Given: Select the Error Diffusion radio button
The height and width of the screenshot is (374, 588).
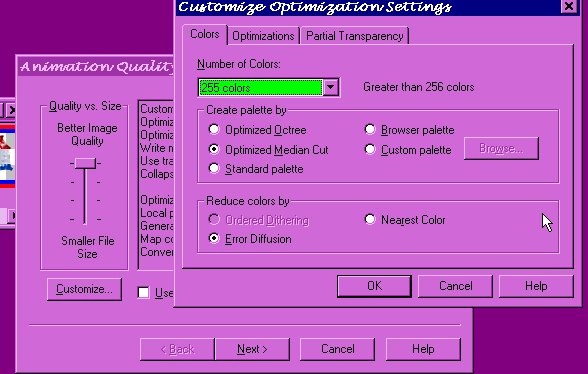Looking at the screenshot, I should point(214,238).
